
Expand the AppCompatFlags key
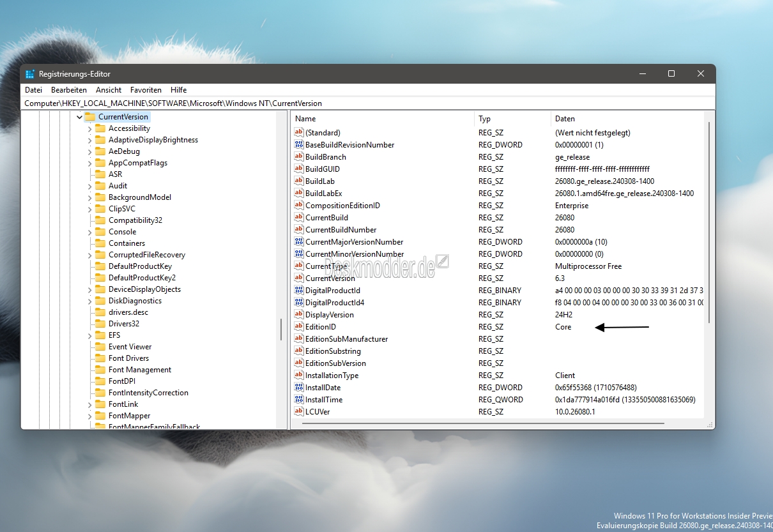(x=90, y=163)
